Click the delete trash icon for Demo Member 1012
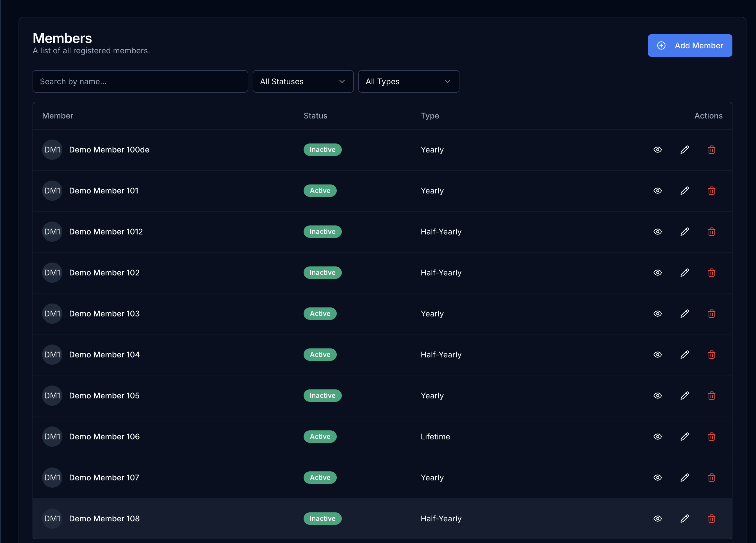 pyautogui.click(x=712, y=232)
